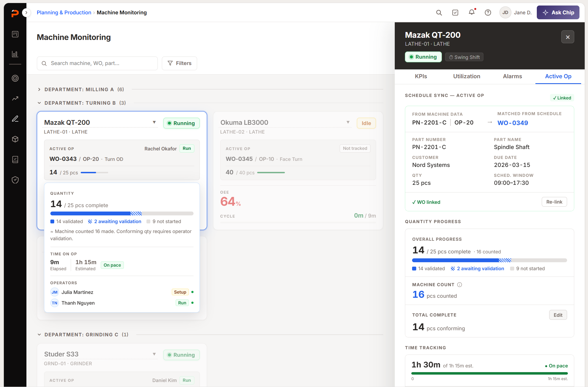Click 2 awaiting validation in detail panel
Image resolution: width=588 pixels, height=387 pixels.
click(x=477, y=269)
